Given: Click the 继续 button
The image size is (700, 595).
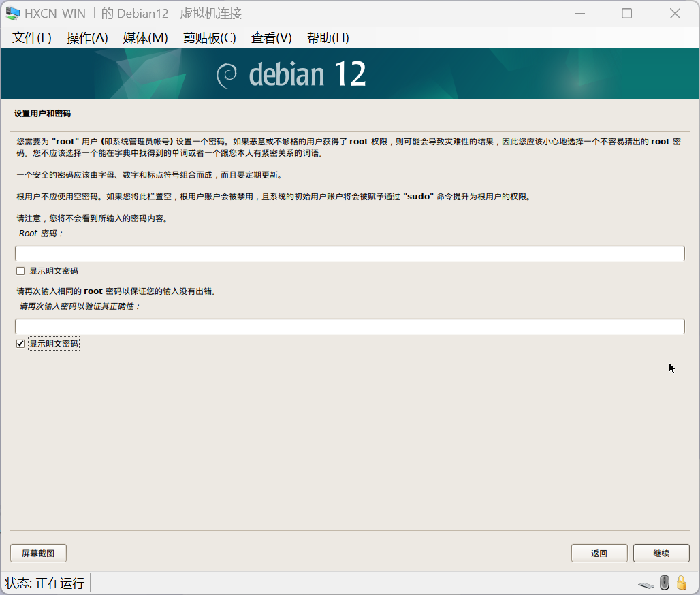Looking at the screenshot, I should pyautogui.click(x=661, y=553).
